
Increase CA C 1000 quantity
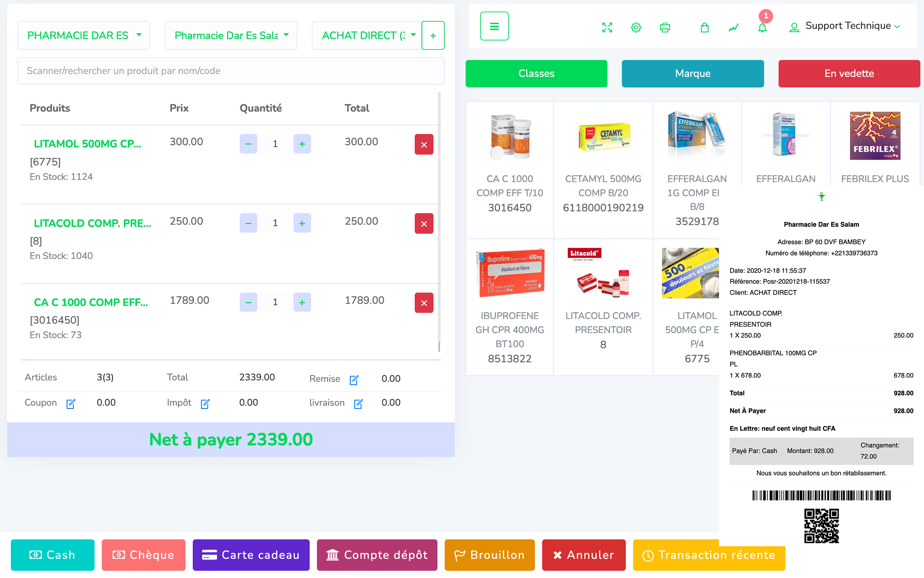pyautogui.click(x=302, y=302)
